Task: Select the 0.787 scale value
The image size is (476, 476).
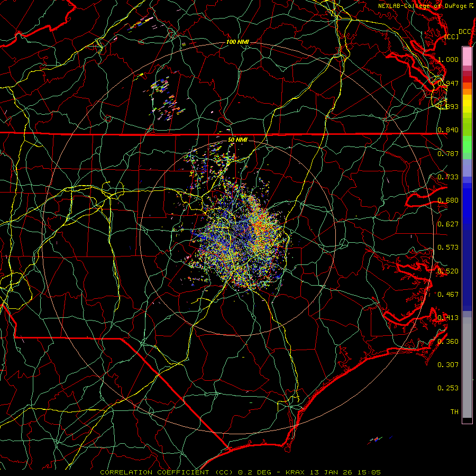Action: (448, 153)
